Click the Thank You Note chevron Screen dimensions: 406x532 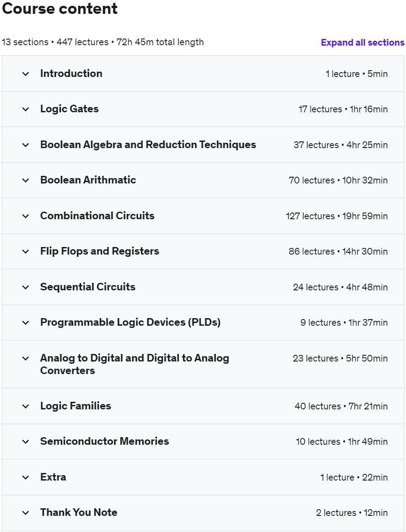(26, 513)
